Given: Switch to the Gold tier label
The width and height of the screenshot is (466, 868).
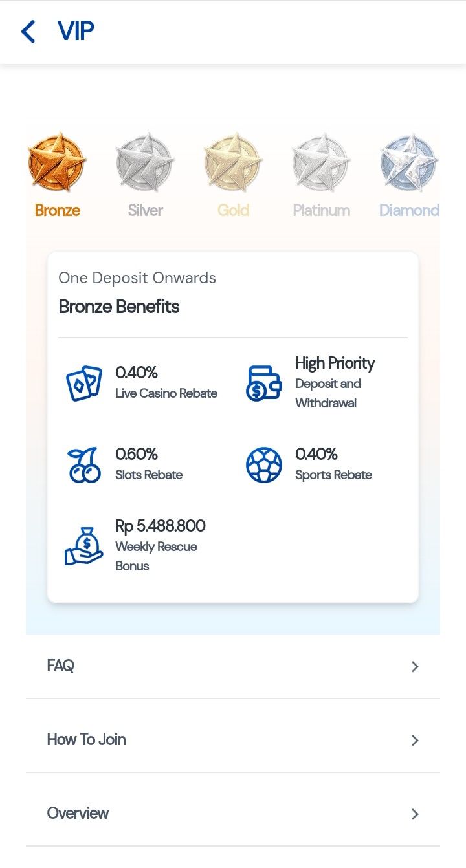Looking at the screenshot, I should point(233,210).
